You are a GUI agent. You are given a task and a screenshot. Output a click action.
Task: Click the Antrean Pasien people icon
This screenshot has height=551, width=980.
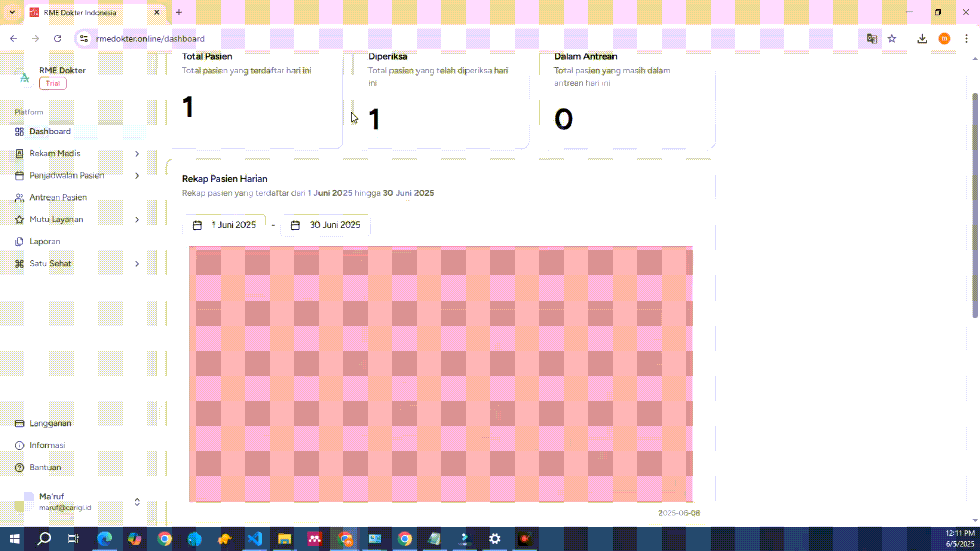[x=19, y=197]
